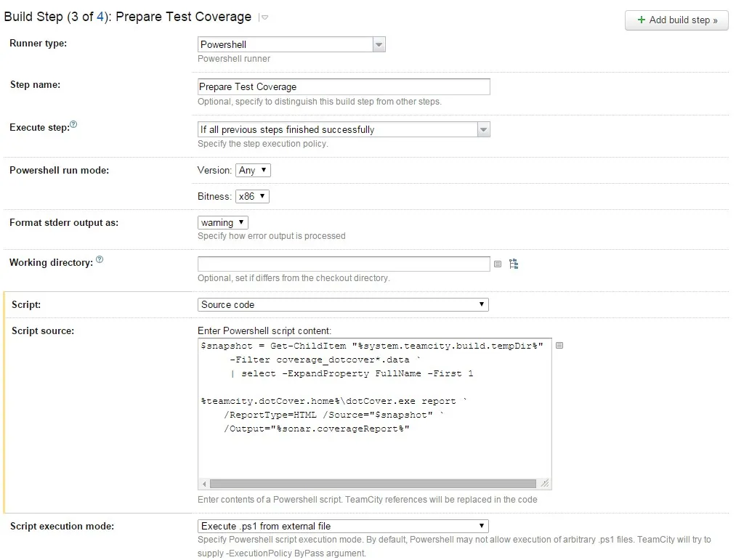736x560 pixels.
Task: Click the script editor horizontal scrollbar
Action: pyautogui.click(x=373, y=484)
